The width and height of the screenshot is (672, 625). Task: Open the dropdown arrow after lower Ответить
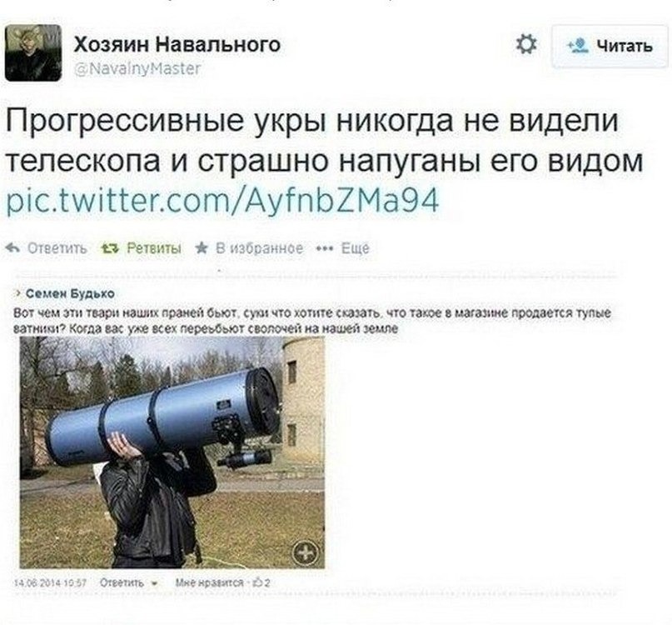155,583
